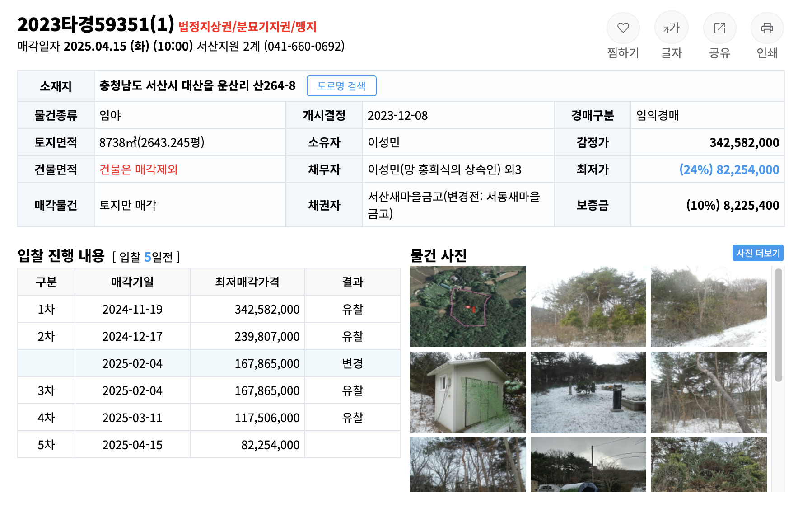
Task: Click the 입찰 5일전 countdown text
Action: coord(146,257)
